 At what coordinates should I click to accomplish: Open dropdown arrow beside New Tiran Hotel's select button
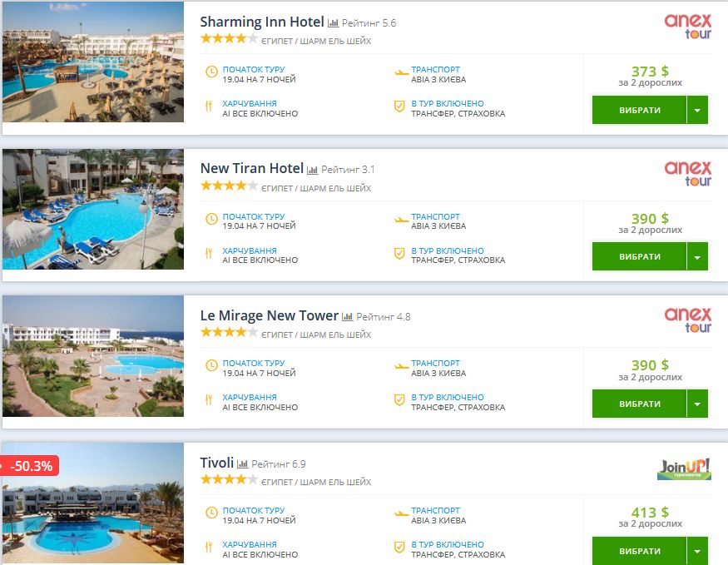697,257
